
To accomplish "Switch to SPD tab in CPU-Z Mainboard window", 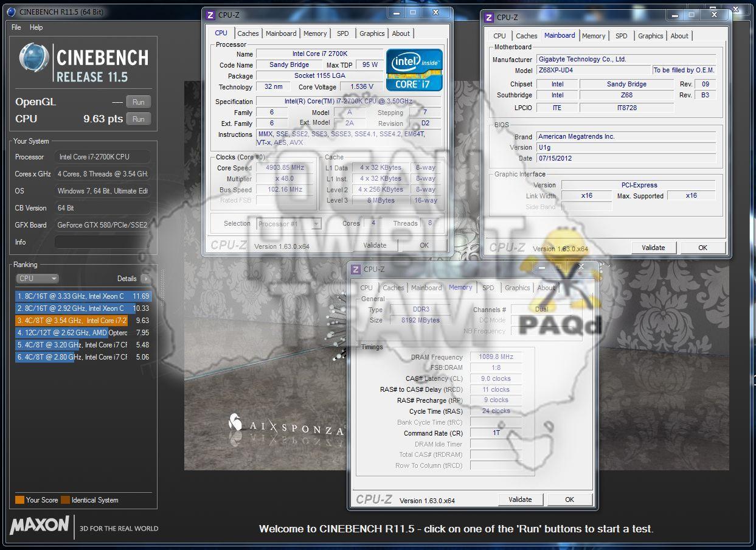I will click(x=622, y=36).
